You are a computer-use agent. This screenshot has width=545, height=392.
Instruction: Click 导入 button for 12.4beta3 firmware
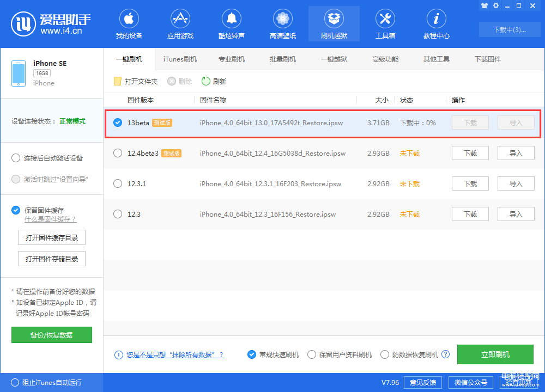[x=516, y=153]
